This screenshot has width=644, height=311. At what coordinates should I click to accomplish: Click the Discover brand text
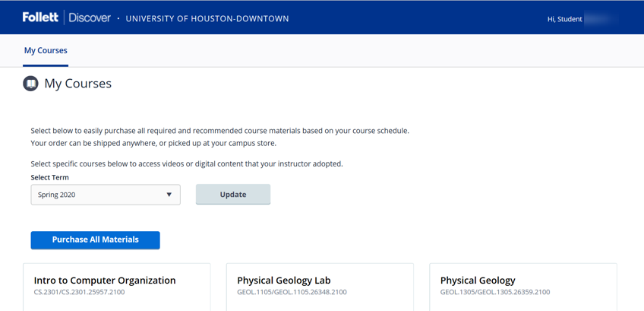(90, 17)
